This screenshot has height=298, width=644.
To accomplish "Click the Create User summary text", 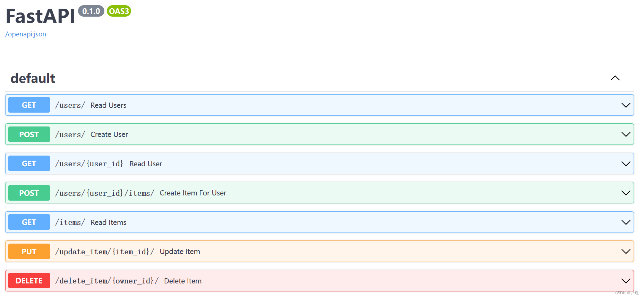I will coord(109,134).
